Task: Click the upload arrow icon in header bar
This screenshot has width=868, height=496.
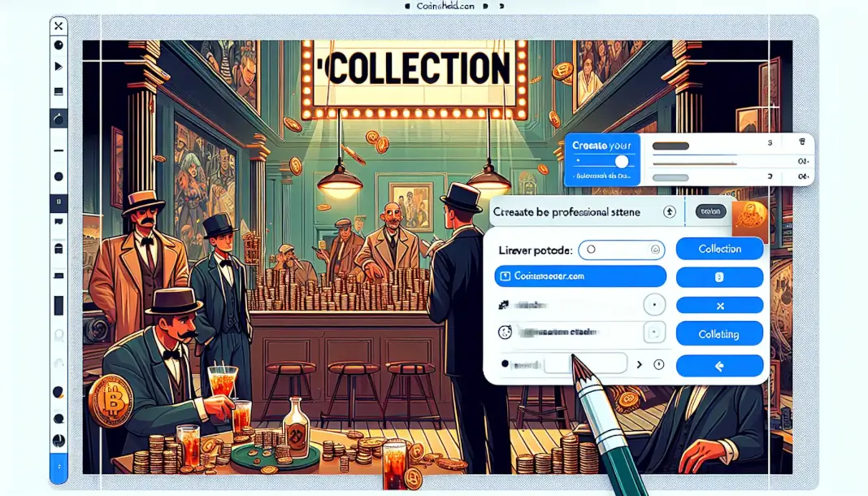Action: [x=670, y=211]
